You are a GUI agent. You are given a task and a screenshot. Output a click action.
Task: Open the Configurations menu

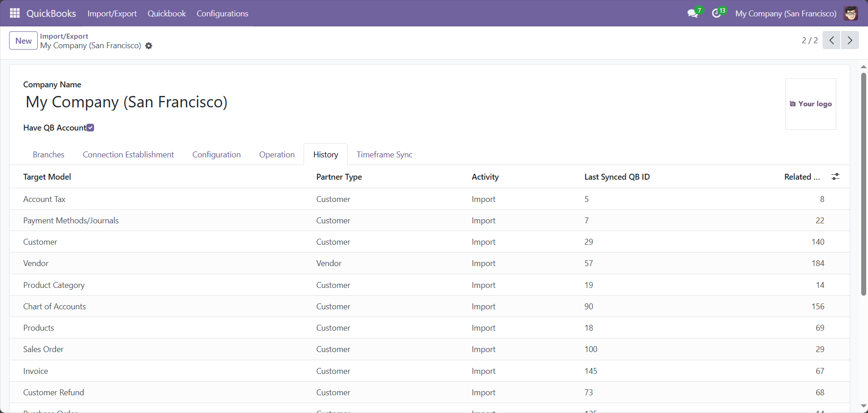click(222, 13)
